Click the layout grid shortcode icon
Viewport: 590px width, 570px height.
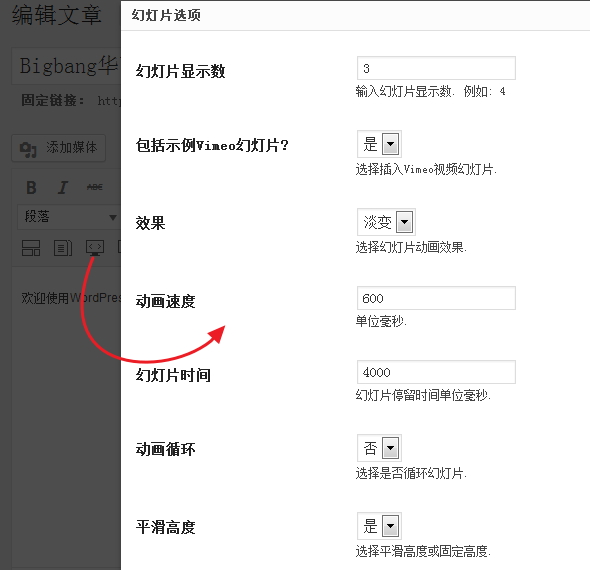tap(31, 248)
